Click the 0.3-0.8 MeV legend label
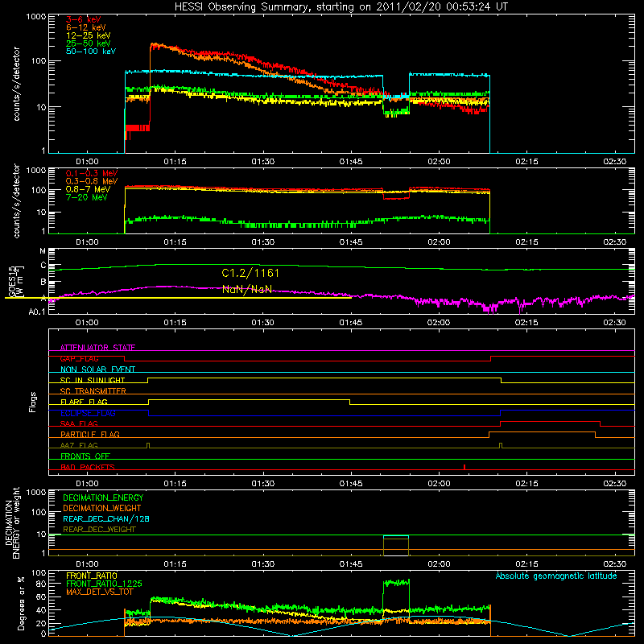The height and width of the screenshot is (644, 644). tap(92, 181)
